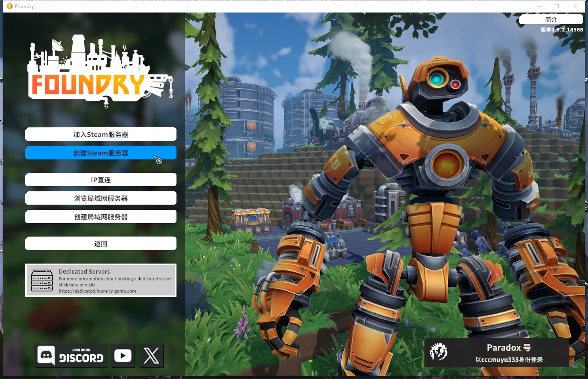
Task: Open the YouTube channel icon
Action: click(x=123, y=356)
